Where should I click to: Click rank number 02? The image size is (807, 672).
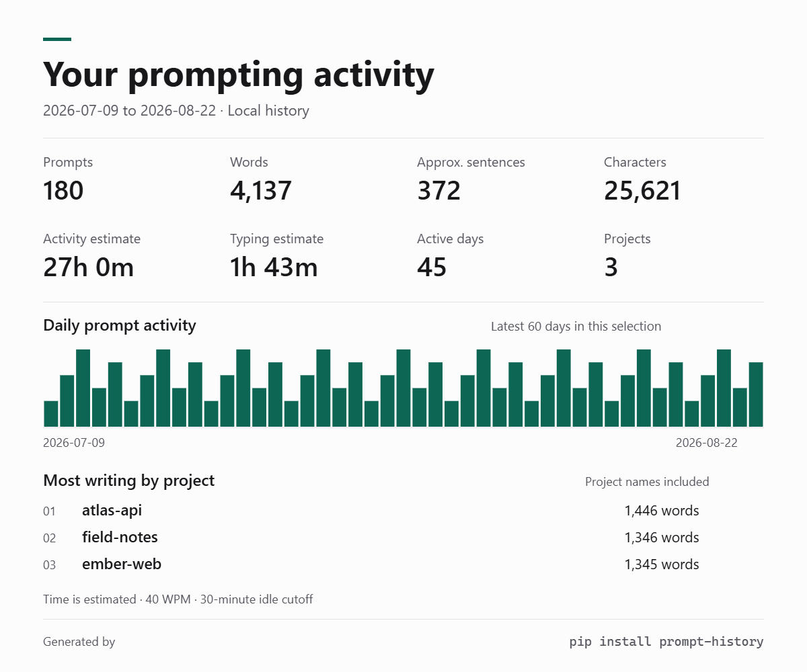49,538
